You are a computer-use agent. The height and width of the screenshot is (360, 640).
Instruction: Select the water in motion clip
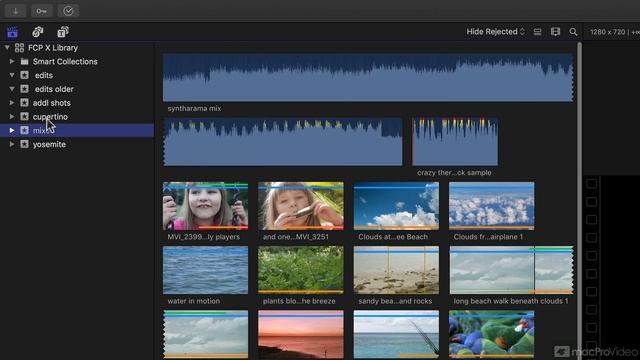[205, 270]
